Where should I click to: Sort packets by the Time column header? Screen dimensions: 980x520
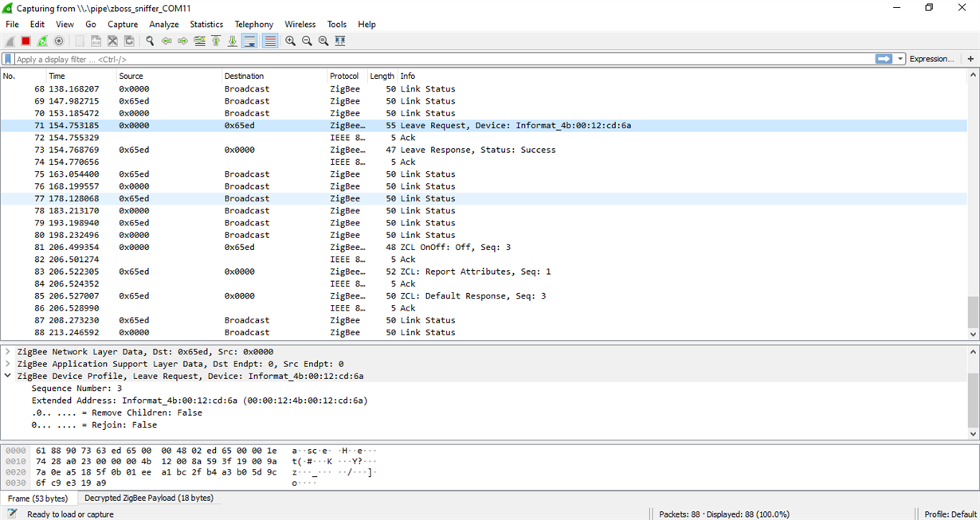(80, 76)
